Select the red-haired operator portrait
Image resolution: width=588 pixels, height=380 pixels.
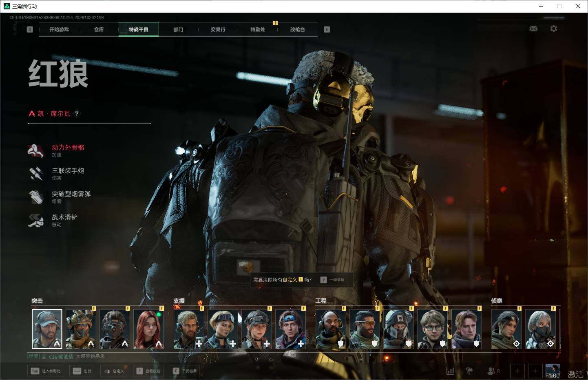point(149,329)
